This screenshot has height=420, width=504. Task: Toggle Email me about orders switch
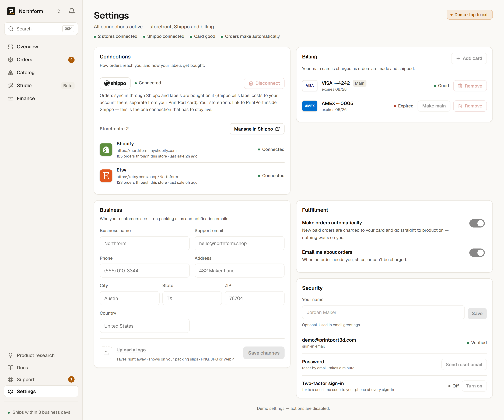click(x=477, y=253)
